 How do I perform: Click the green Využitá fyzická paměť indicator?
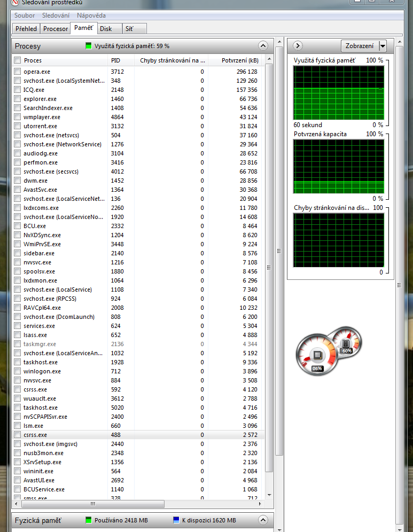(x=89, y=46)
